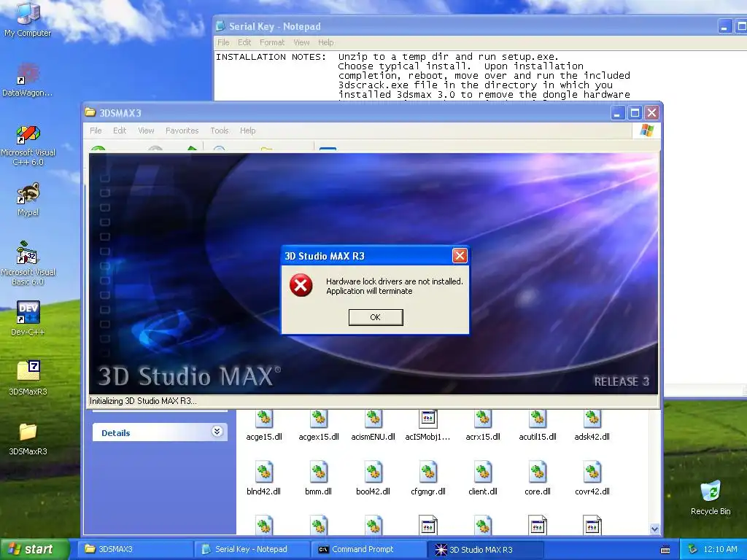Image resolution: width=747 pixels, height=560 pixels.
Task: Minimize the Serial Key Notepad window
Action: click(x=724, y=27)
